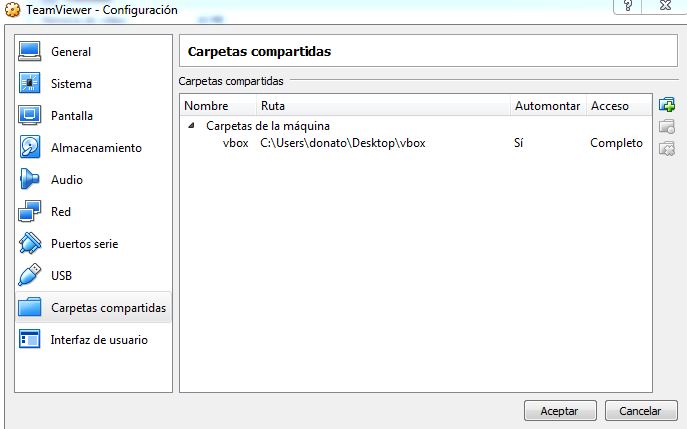Click the General section icon
The image size is (687, 429).
[30, 52]
